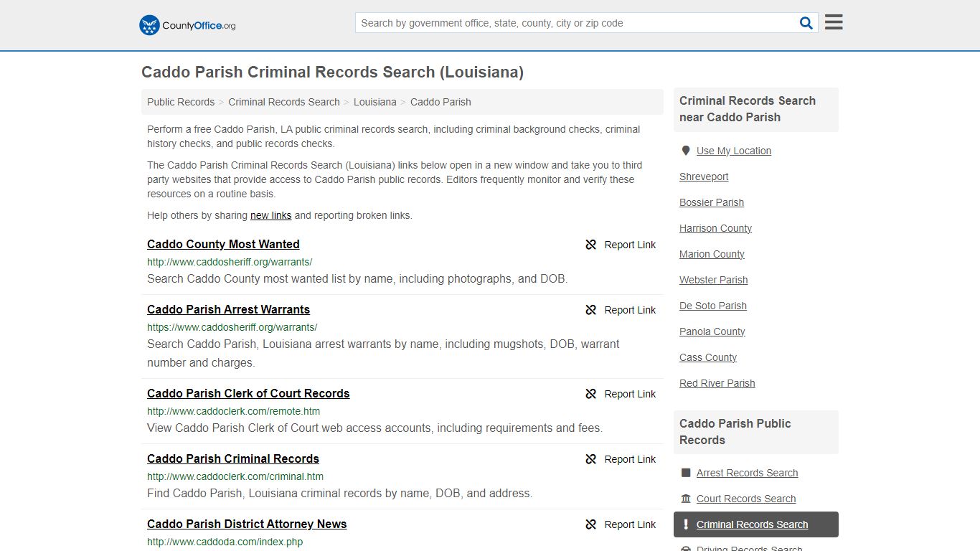
Task: Click the Court Records Search courthouse icon
Action: pos(686,499)
